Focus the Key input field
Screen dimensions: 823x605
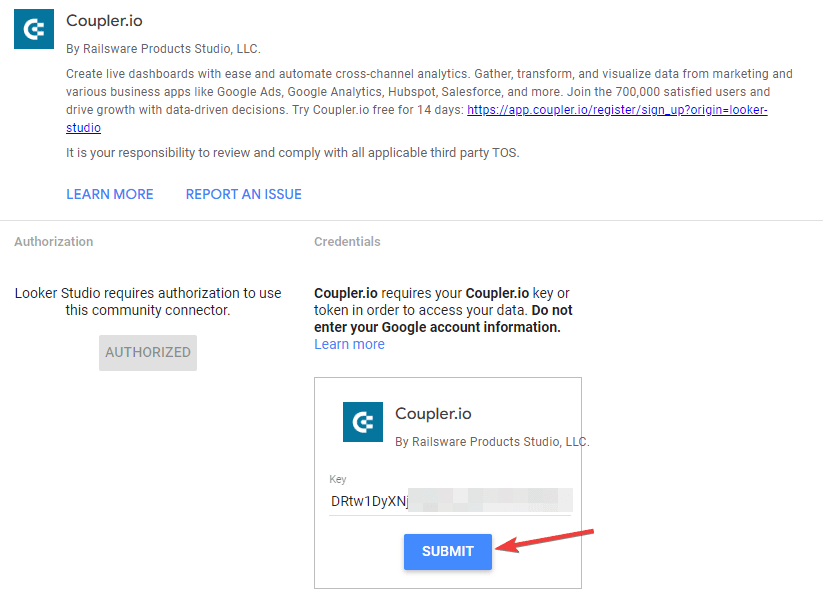[x=450, y=501]
